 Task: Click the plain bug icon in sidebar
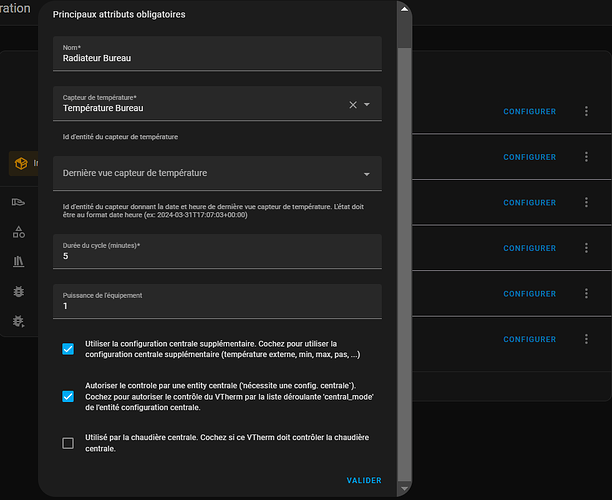(18, 291)
